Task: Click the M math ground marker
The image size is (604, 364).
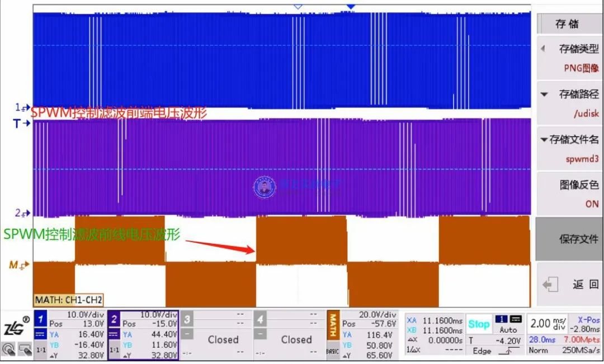Action: [19, 265]
